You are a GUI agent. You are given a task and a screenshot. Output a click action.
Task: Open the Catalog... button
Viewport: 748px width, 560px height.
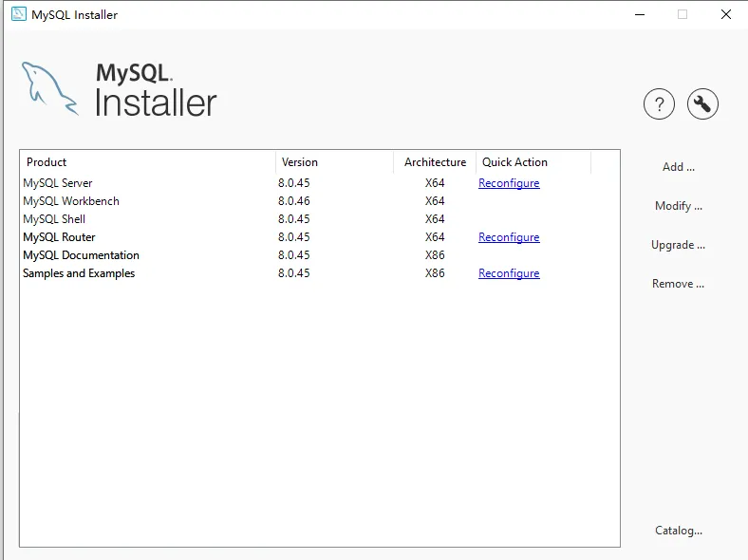pos(679,531)
